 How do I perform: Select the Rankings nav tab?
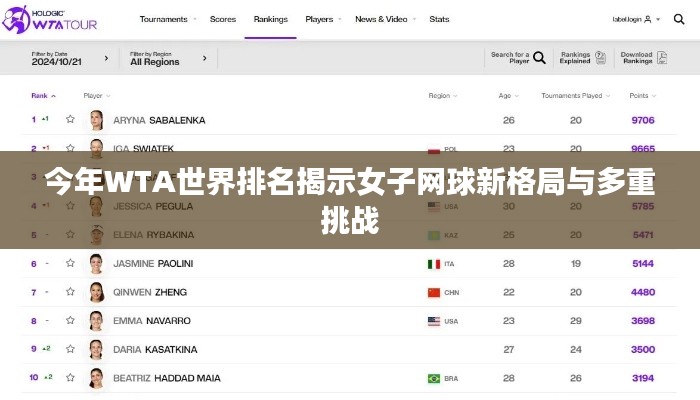(271, 19)
